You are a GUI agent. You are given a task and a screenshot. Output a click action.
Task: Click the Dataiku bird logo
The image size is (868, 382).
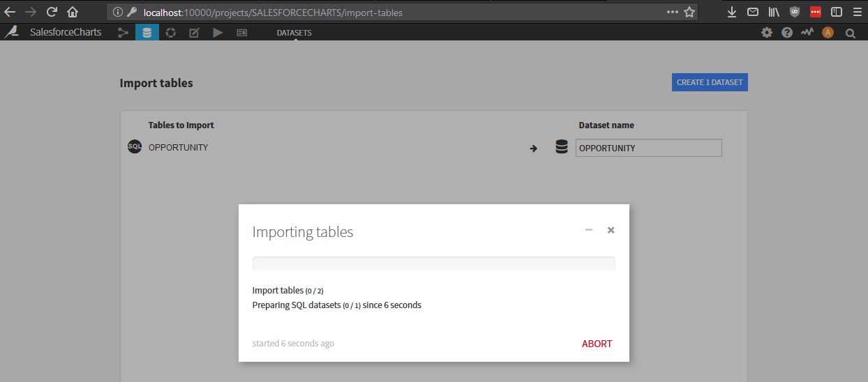pyautogui.click(x=11, y=32)
